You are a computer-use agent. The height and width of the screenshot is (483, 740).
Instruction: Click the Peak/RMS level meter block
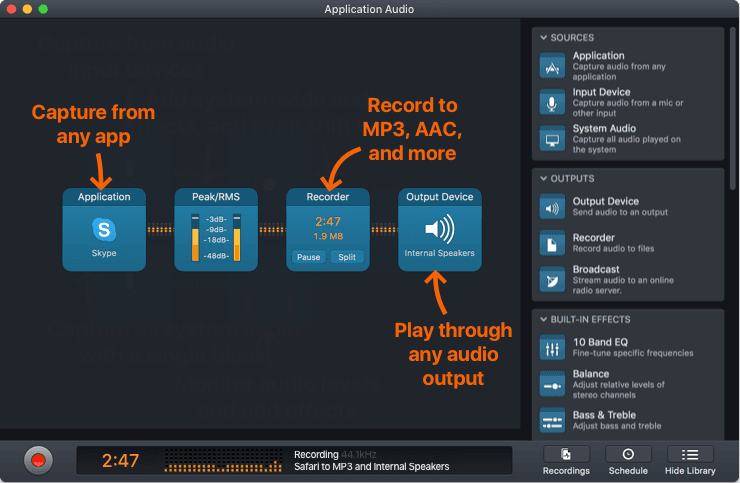tap(216, 229)
